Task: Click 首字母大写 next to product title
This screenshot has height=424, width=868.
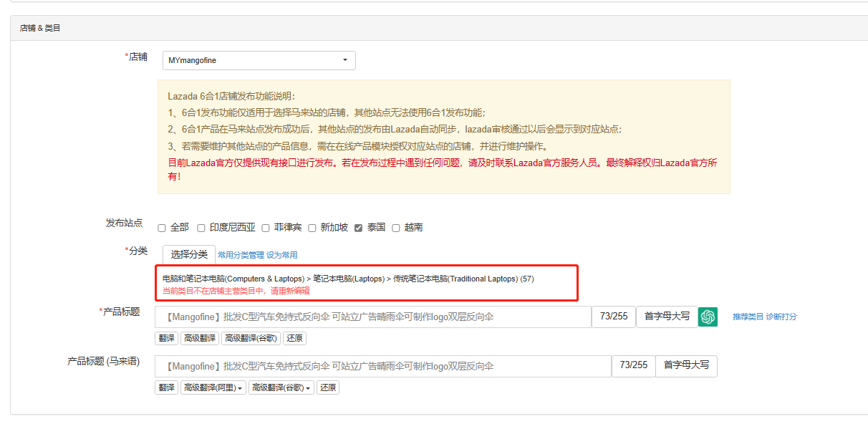Action: [x=667, y=317]
